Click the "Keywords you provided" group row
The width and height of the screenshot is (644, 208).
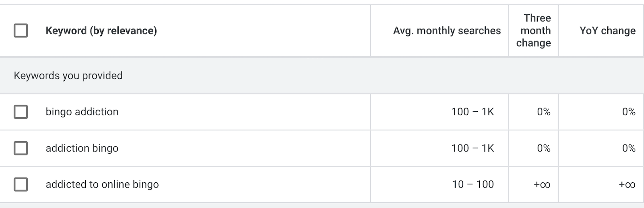[68, 75]
